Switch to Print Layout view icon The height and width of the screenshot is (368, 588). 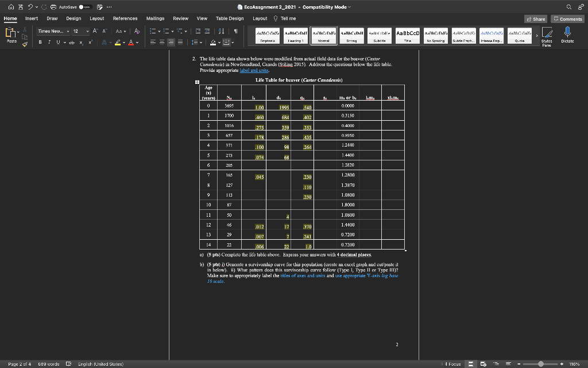[x=471, y=364]
